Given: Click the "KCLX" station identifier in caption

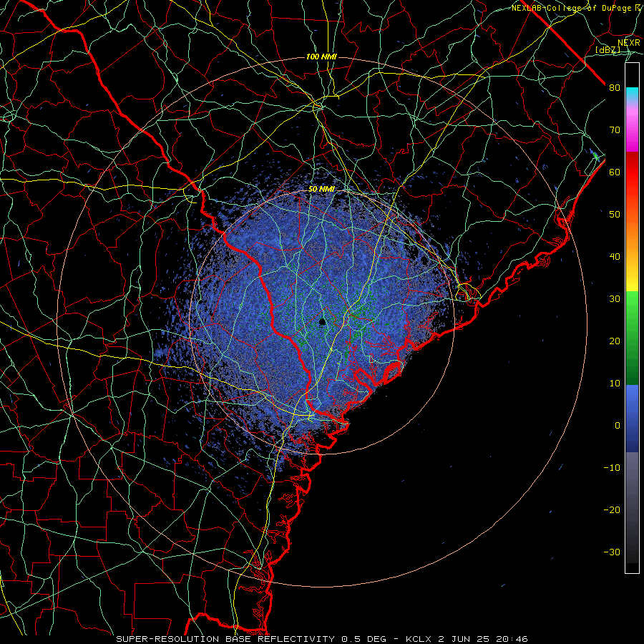Looking at the screenshot, I should 419,639.
